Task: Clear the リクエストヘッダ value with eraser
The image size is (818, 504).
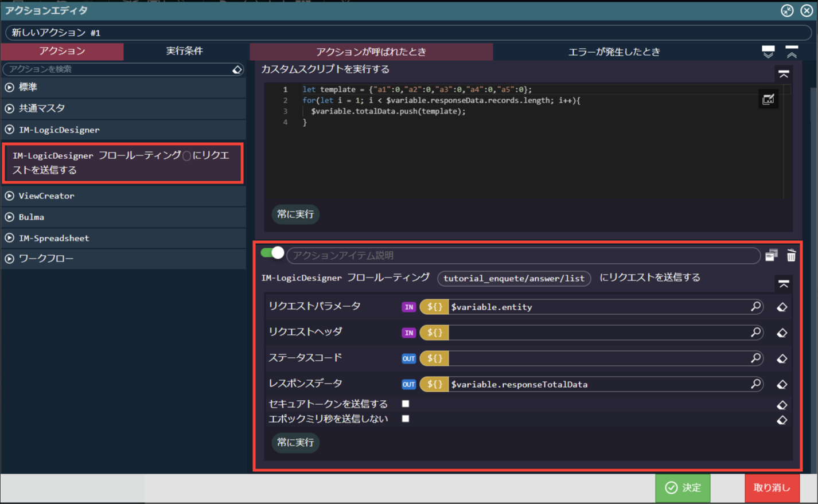Action: [x=782, y=333]
